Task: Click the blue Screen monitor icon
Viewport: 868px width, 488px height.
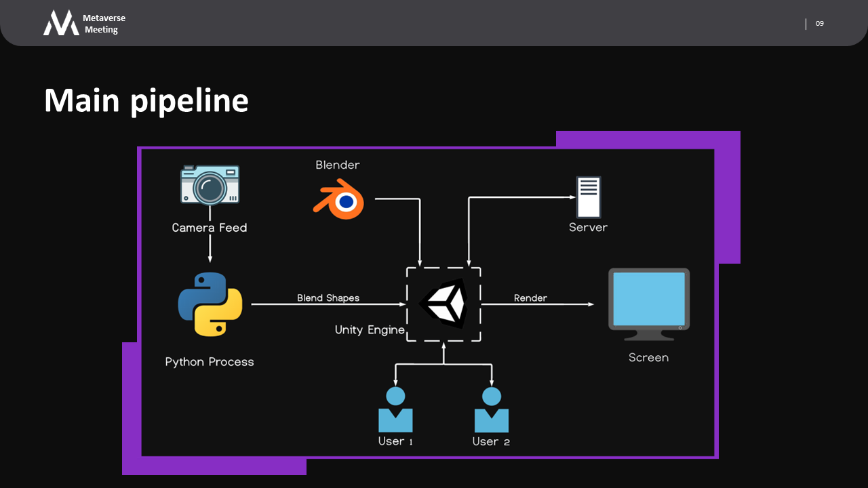Action: click(648, 304)
